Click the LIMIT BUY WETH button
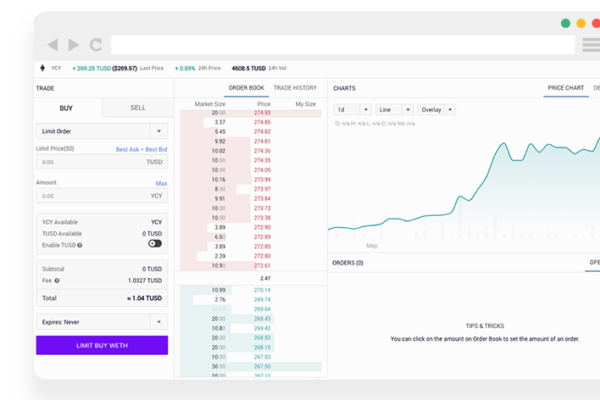 pos(102,345)
